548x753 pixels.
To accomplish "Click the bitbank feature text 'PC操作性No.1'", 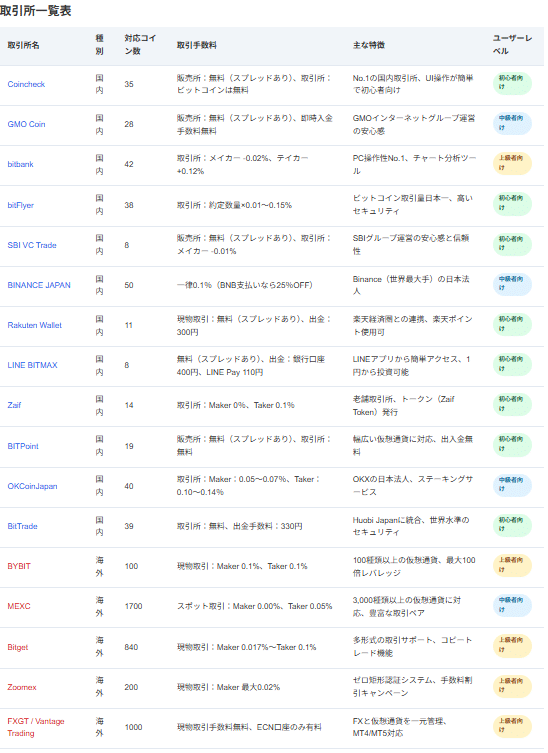I will point(380,158).
